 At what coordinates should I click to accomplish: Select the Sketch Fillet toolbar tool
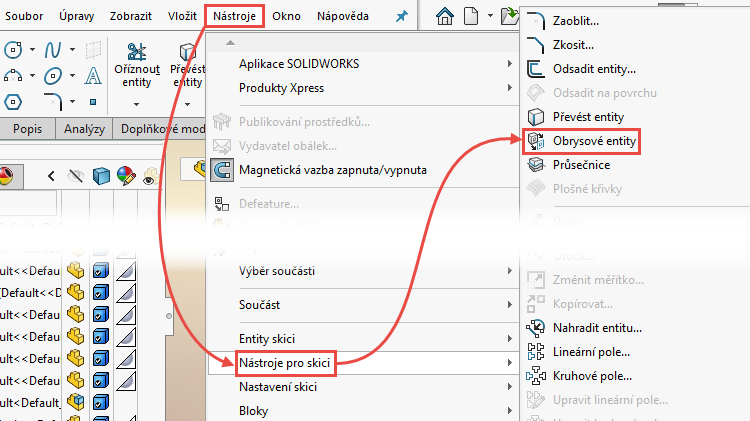(x=54, y=101)
